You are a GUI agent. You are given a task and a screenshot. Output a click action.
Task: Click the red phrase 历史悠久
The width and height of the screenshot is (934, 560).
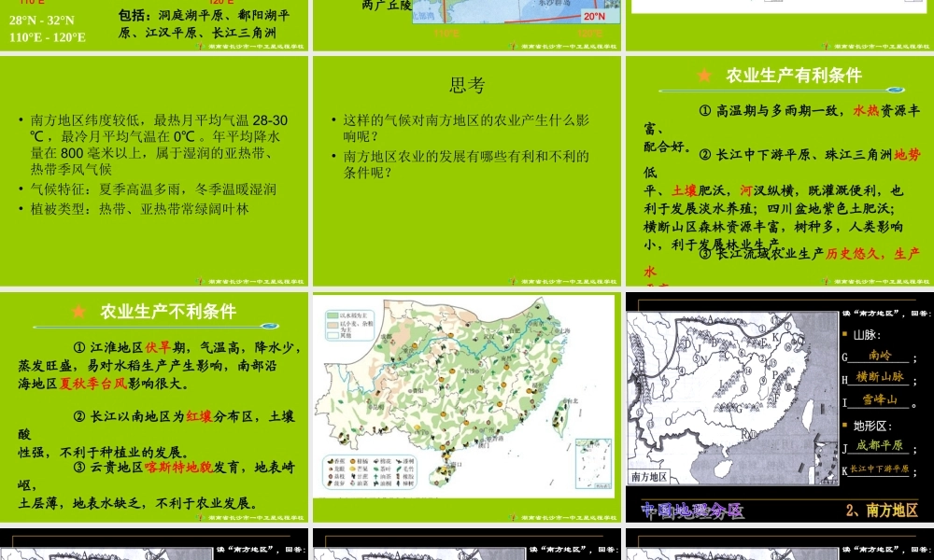853,254
